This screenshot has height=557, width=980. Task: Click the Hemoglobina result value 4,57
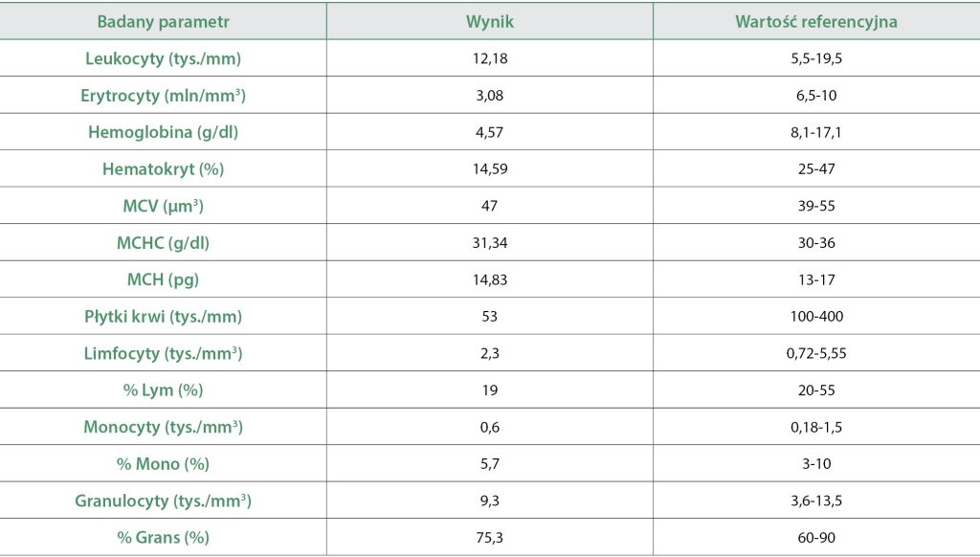490,132
